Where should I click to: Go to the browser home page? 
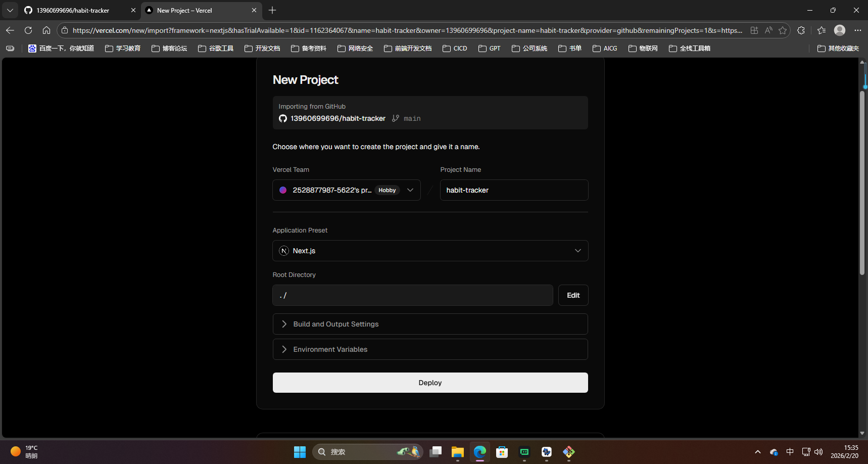coord(46,30)
